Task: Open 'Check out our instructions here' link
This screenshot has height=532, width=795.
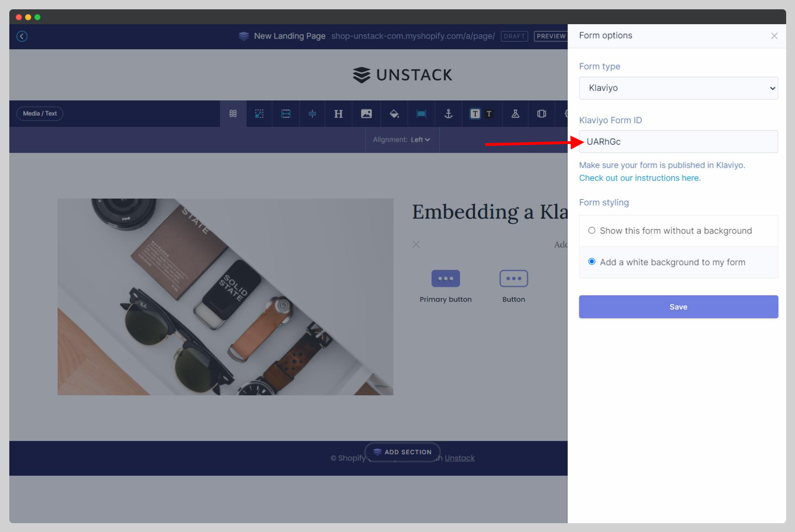Action: [640, 178]
